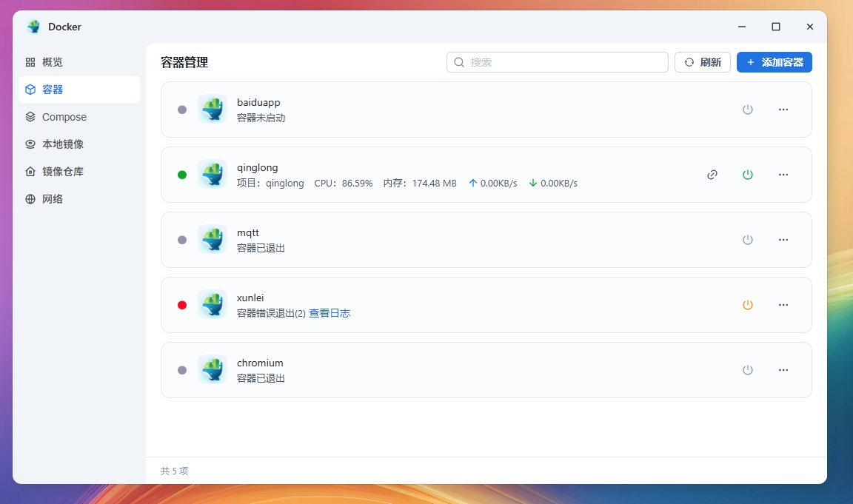
Task: Click 项目: qinglong project label
Action: [270, 184]
